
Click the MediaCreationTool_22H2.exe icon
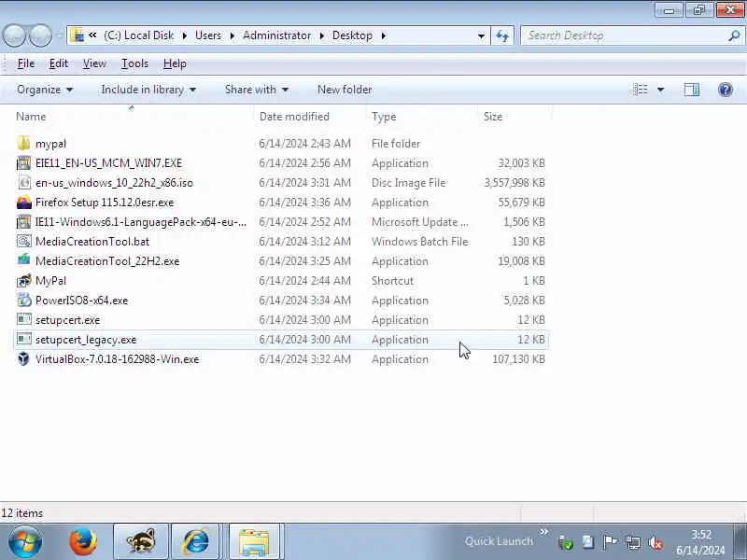[x=23, y=261]
